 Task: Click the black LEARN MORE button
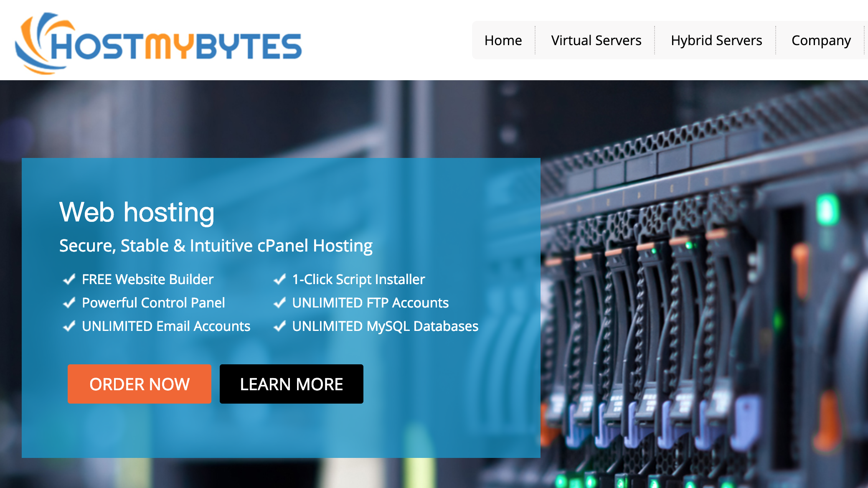point(292,384)
